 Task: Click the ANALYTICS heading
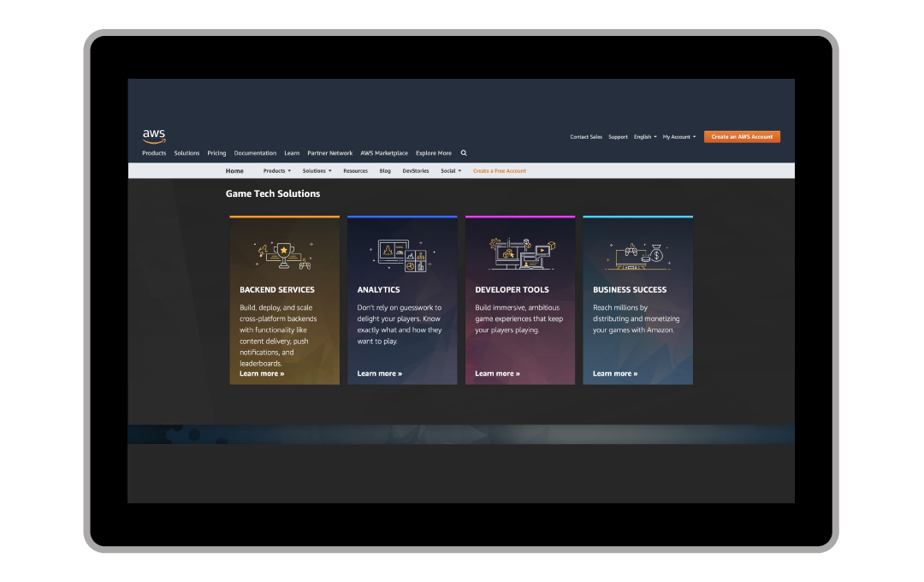coord(378,290)
